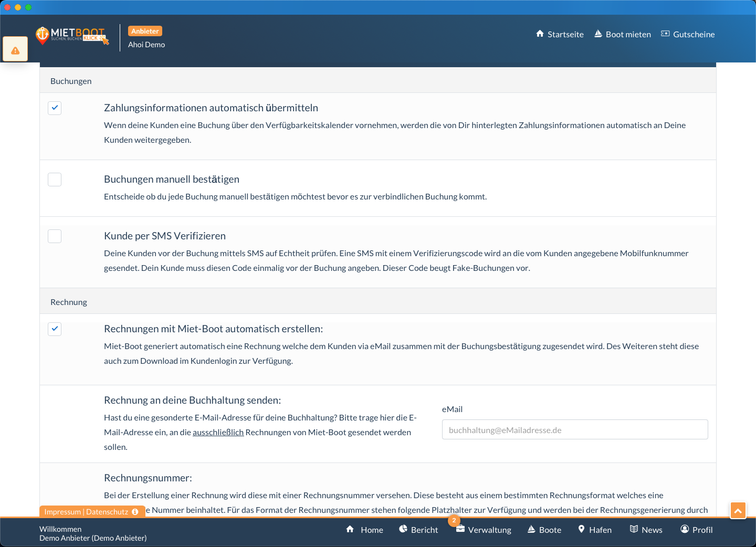Enable Kunde per SMS Verifizieren checkbox
Viewport: 756px width, 547px height.
(x=55, y=236)
